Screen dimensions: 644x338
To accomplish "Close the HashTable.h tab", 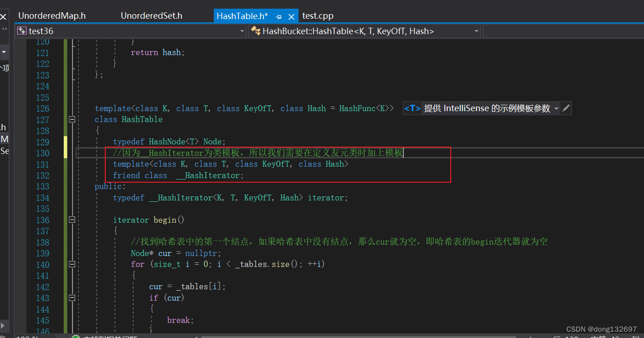I will coord(292,16).
